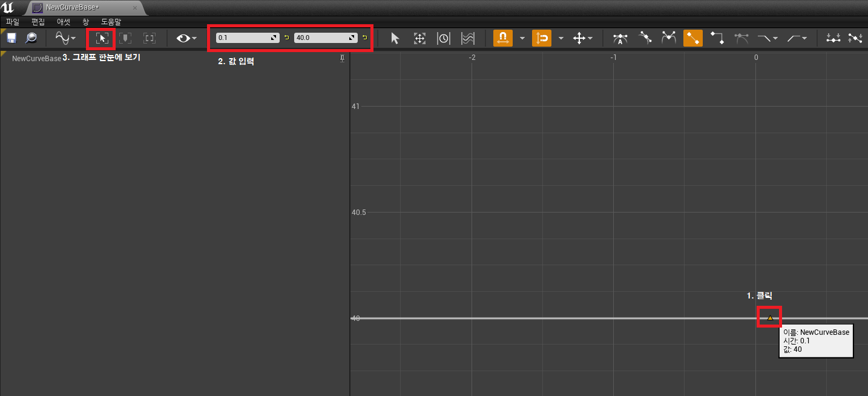This screenshot has width=868, height=396.
Task: Click the 41 value axis label
Action: point(355,107)
